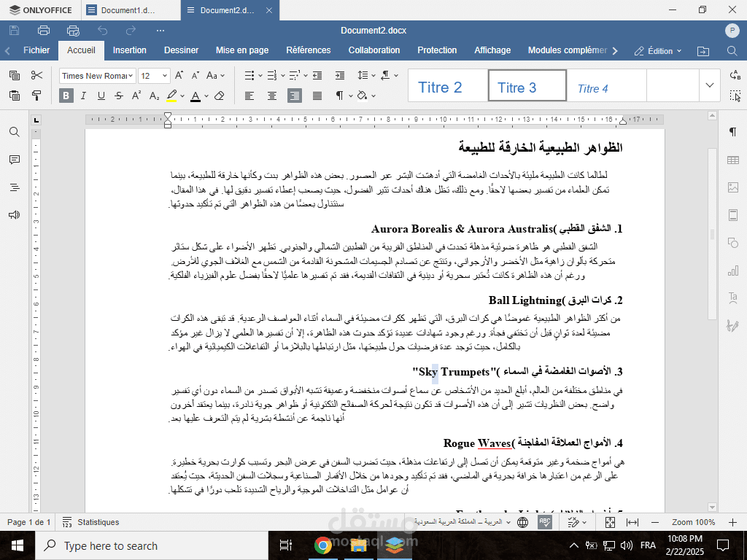Clear formatting with the eraser icon
The height and width of the screenshot is (560, 747).
pos(219,96)
